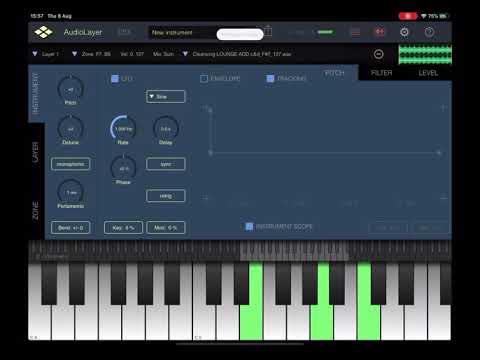The width and height of the screenshot is (480, 360).
Task: Click the tracking curve right-end node
Action: (x=439, y=153)
